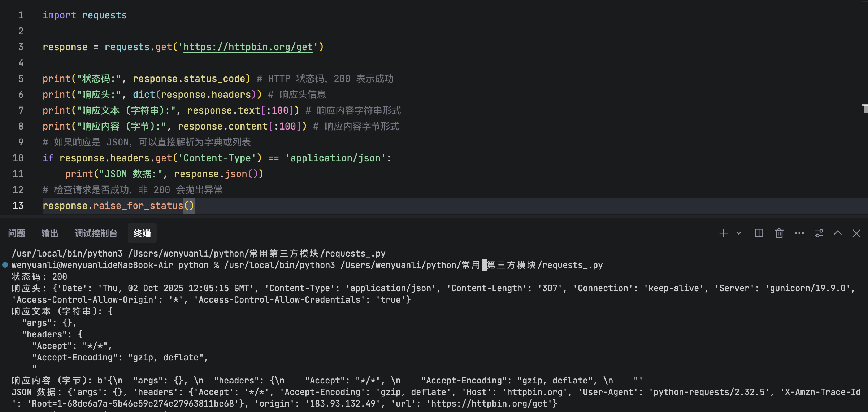
Task: Click the httpbin.org/get URL link in code
Action: coord(248,47)
